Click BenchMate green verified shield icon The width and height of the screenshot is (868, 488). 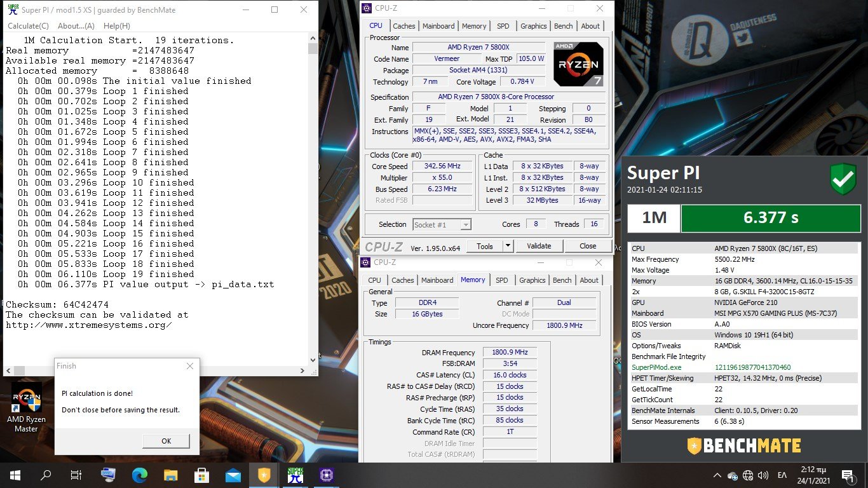point(843,179)
